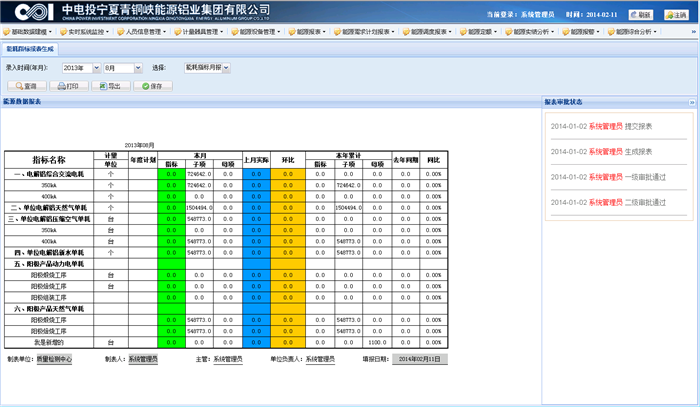Viewport: 700px width, 407px height.
Task: Click the 填报日期 field showing 2014年02月11日
Action: pyautogui.click(x=420, y=358)
